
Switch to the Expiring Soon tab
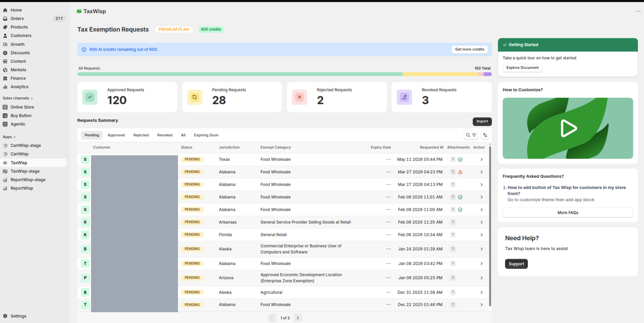click(206, 135)
